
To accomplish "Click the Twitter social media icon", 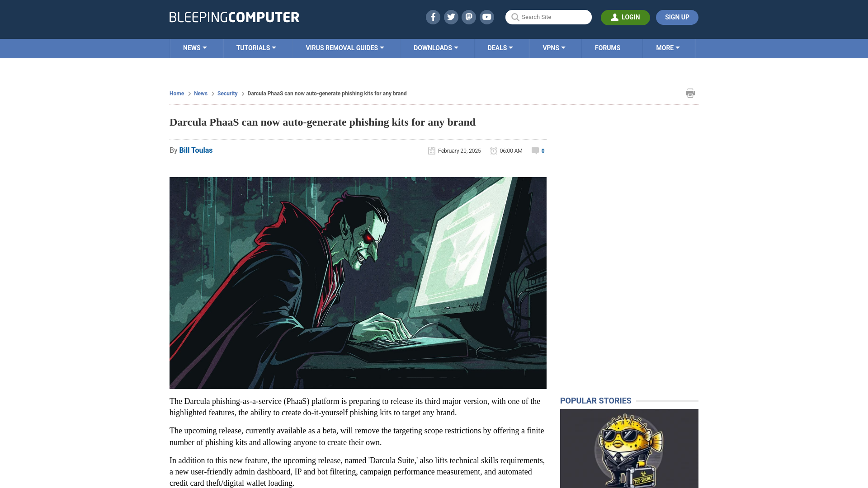I will click(451, 17).
